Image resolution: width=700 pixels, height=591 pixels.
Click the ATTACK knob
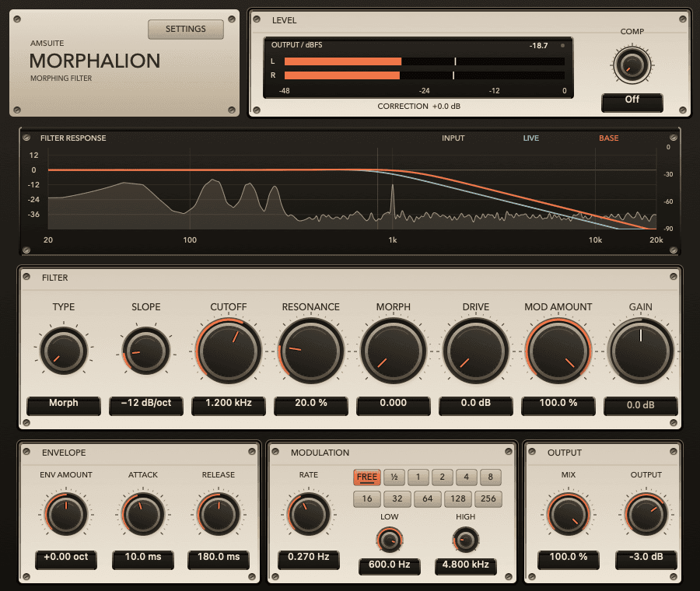[143, 514]
